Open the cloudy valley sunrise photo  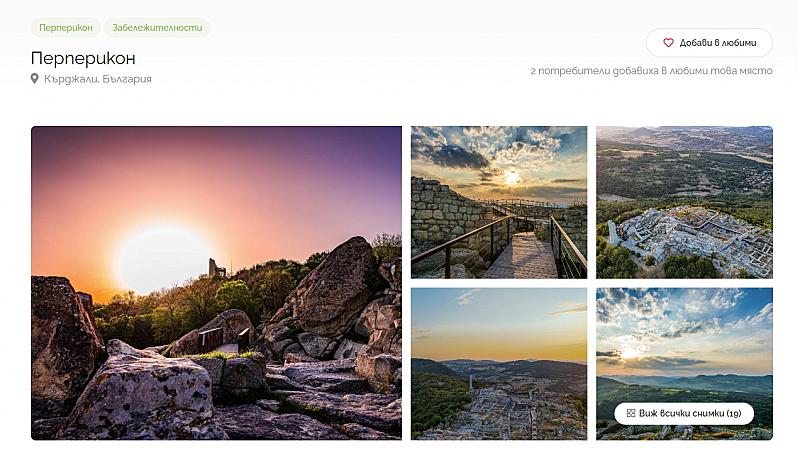pyautogui.click(x=684, y=364)
